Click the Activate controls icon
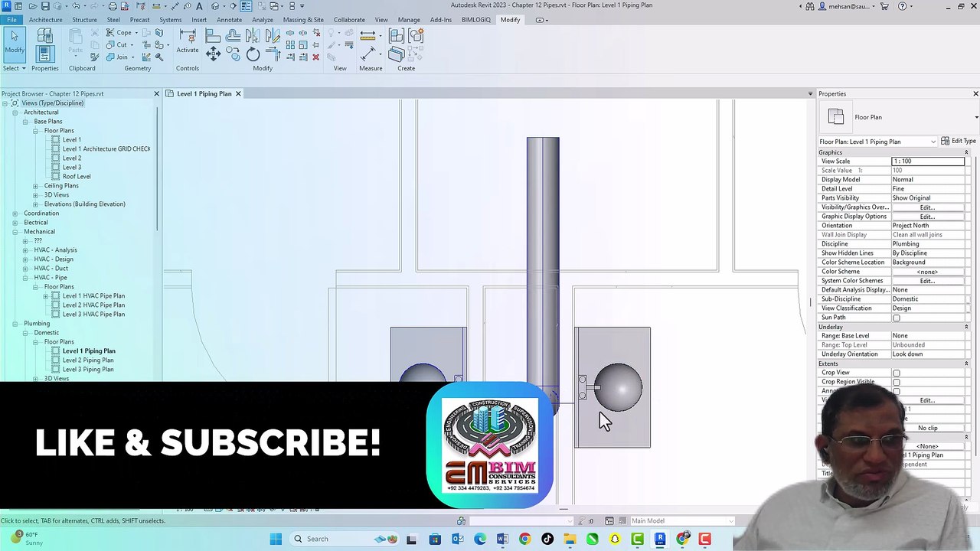The height and width of the screenshot is (551, 980). 188,41
